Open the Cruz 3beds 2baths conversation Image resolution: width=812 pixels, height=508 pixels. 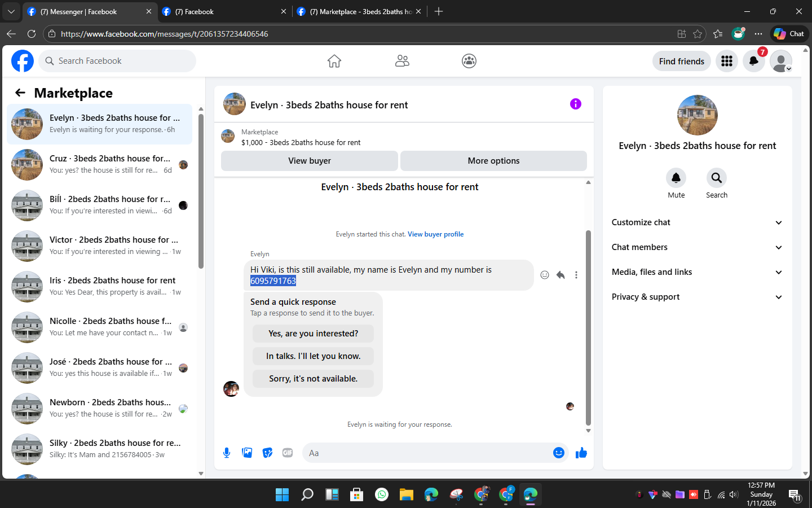(x=99, y=165)
